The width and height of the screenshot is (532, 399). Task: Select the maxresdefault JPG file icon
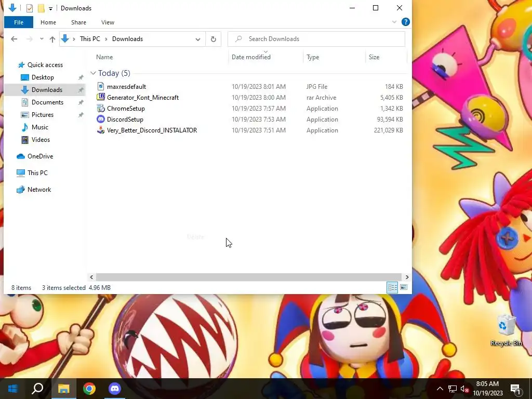(101, 87)
